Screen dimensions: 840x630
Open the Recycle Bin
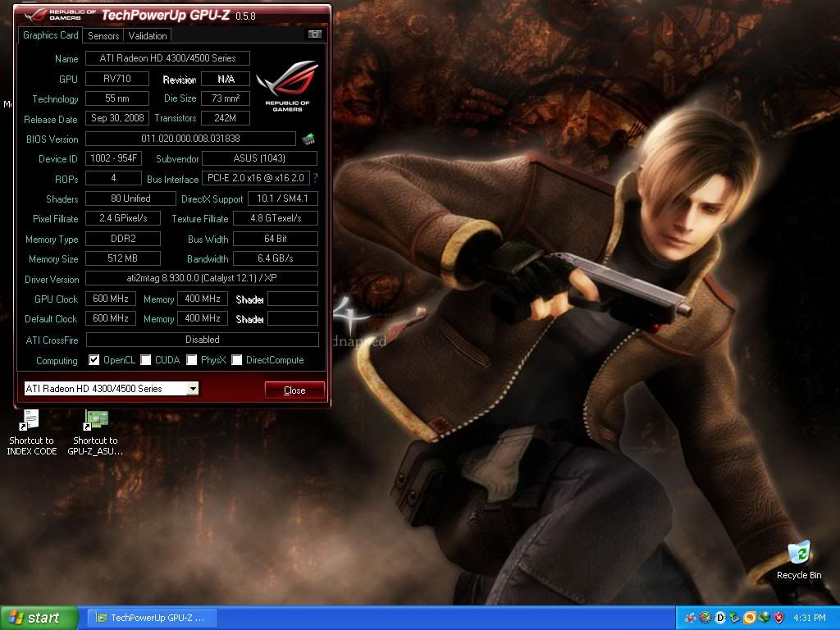799,559
